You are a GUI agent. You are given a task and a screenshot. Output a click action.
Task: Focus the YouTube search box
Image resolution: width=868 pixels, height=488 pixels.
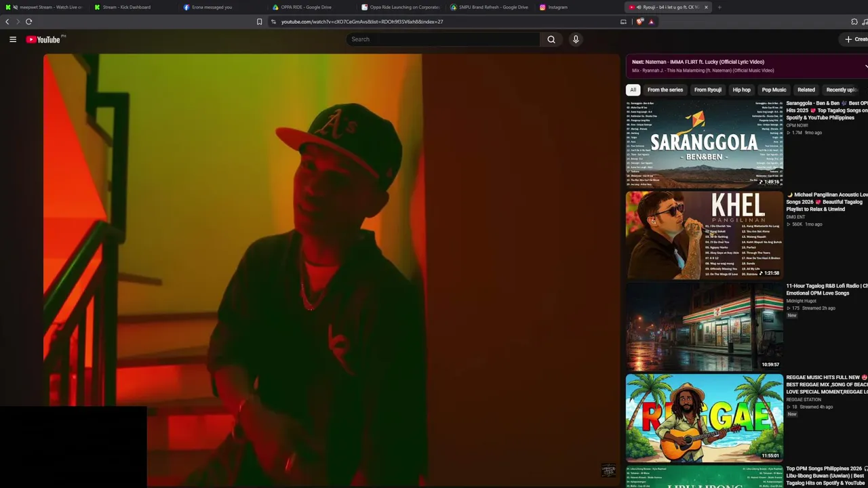tap(443, 39)
